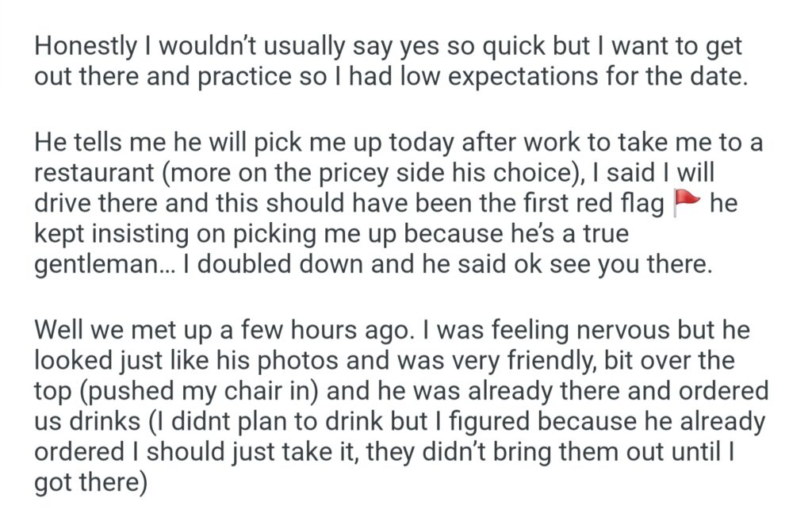812x525 pixels.
Task: Click the phrase "low expectations"
Action: click(457, 76)
